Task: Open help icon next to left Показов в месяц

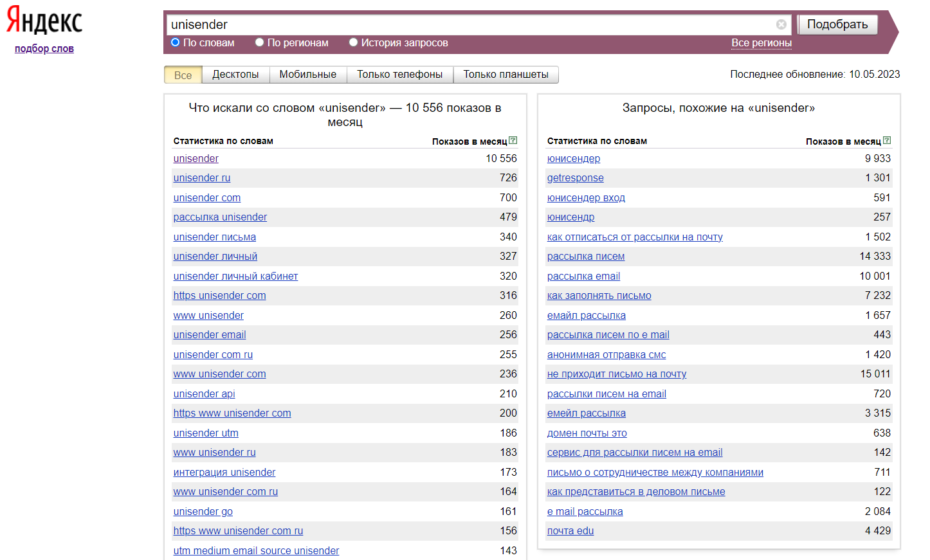Action: coord(513,140)
